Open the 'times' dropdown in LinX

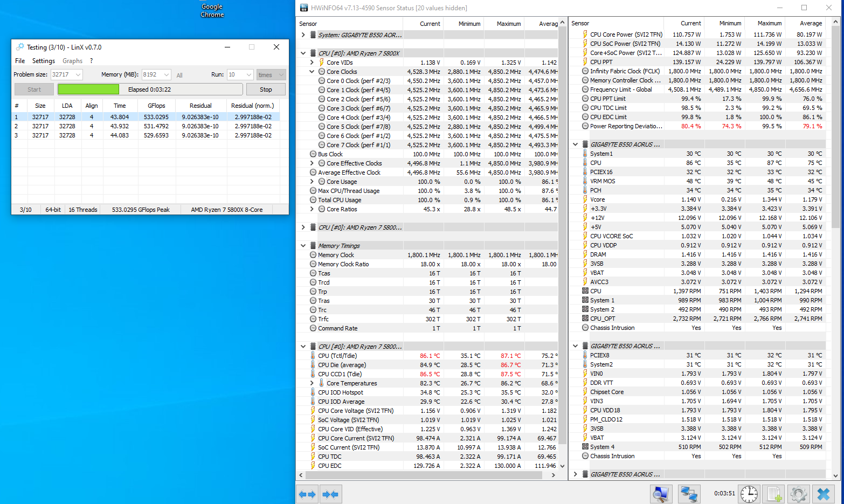click(271, 74)
